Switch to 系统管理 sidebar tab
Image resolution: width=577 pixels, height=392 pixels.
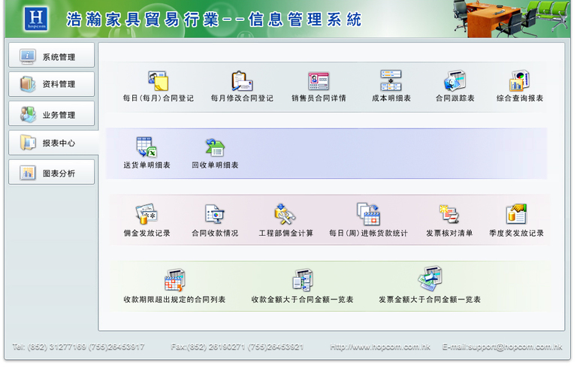click(51, 56)
